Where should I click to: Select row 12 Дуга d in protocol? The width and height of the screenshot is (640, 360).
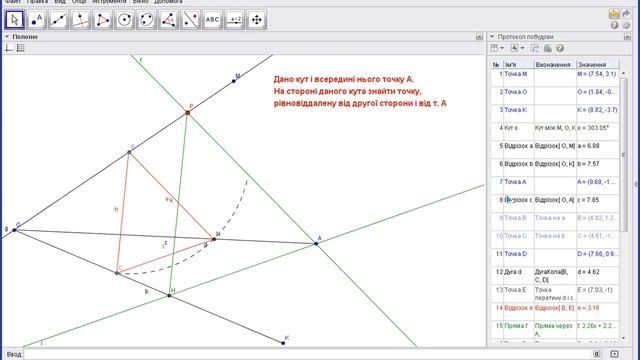[555, 275]
